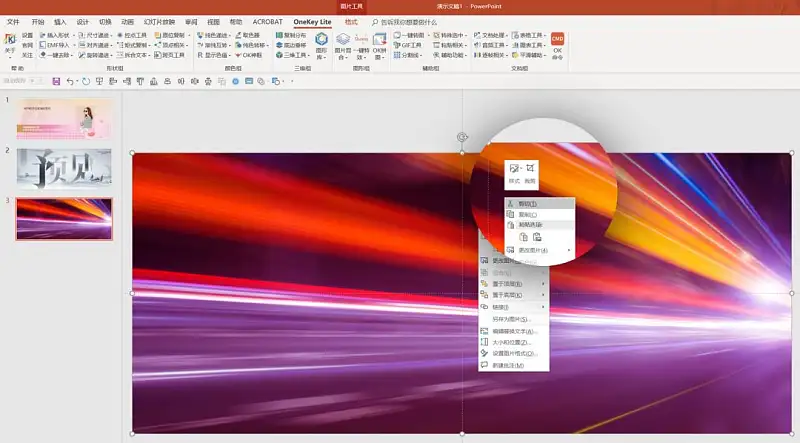The image size is (800, 443).
Task: Switch to the 插入 Insert tab
Action: coord(60,22)
